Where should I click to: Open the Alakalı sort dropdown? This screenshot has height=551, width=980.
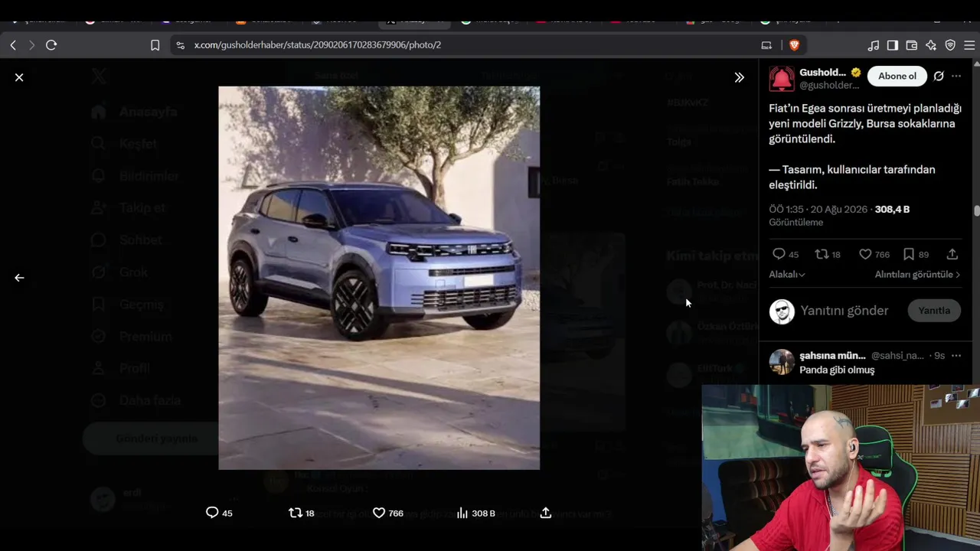(787, 275)
